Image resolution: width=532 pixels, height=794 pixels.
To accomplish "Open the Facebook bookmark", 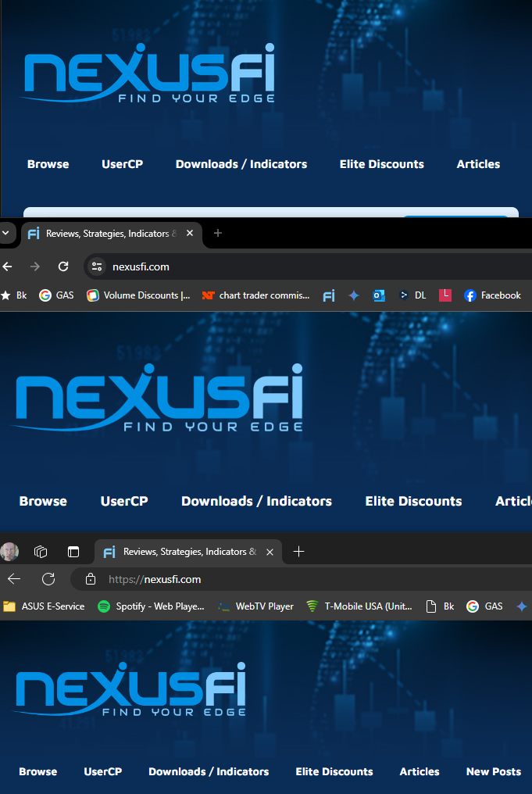I will (x=492, y=295).
